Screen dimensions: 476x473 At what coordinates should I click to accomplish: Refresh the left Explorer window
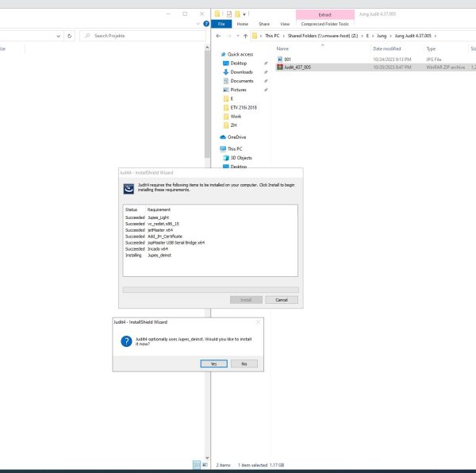point(69,36)
